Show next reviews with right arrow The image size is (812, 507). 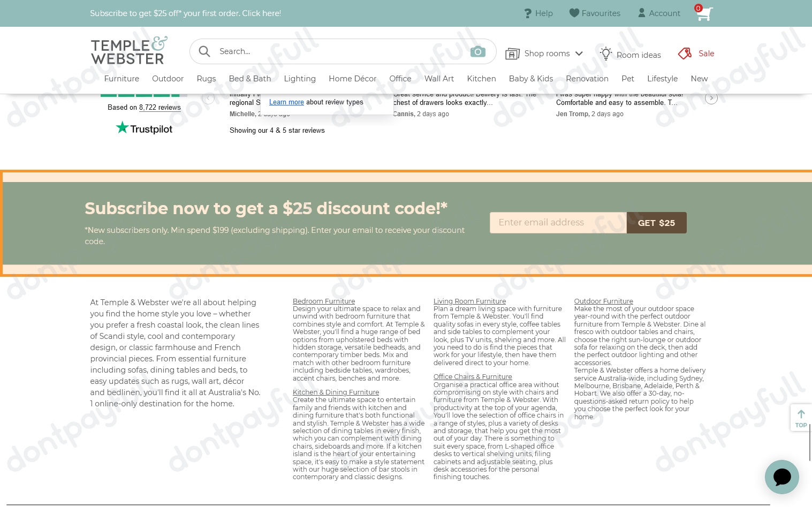coord(711,98)
